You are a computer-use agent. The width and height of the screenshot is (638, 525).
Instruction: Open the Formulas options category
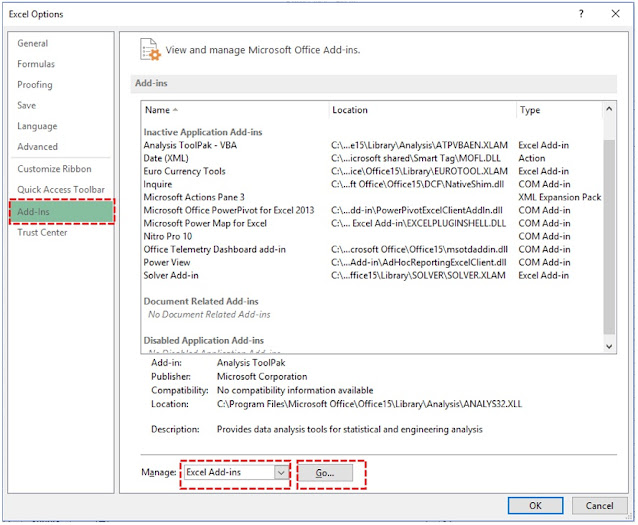point(36,64)
